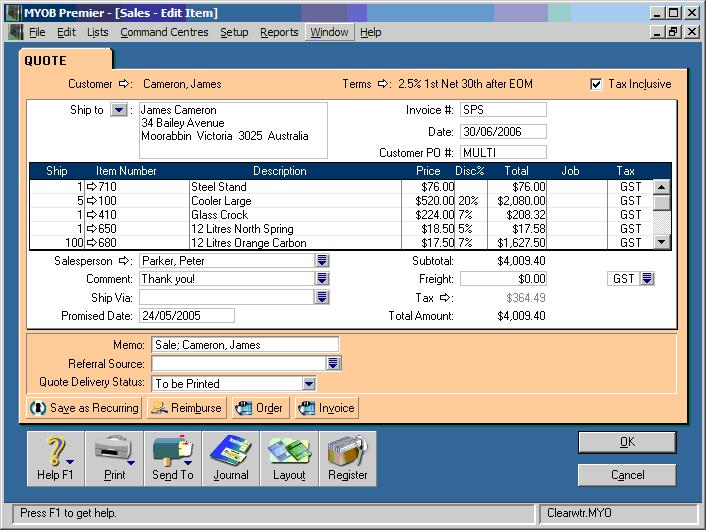
Task: Click the MYOB application icon in title bar
Action: 14,13
